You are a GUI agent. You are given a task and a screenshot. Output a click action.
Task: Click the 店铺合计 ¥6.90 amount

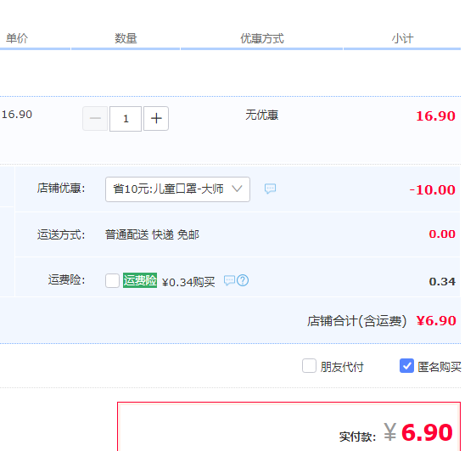coord(436,321)
